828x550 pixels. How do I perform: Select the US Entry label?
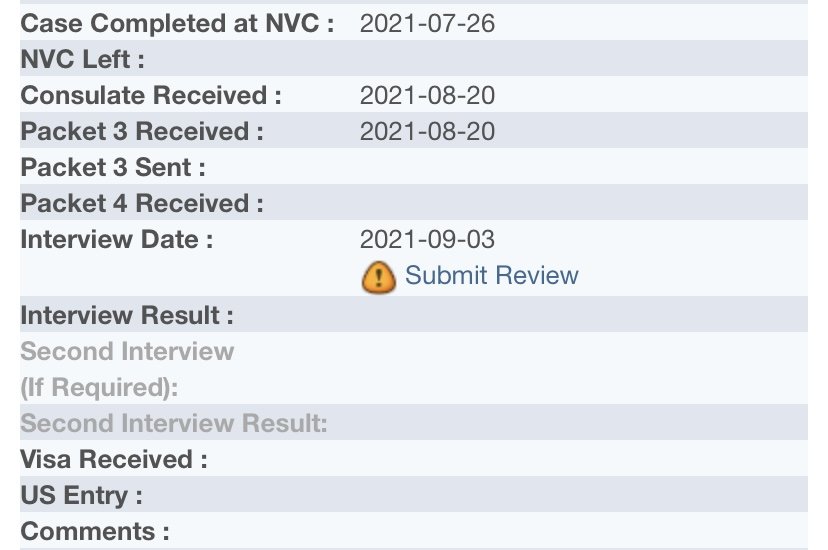[81, 496]
